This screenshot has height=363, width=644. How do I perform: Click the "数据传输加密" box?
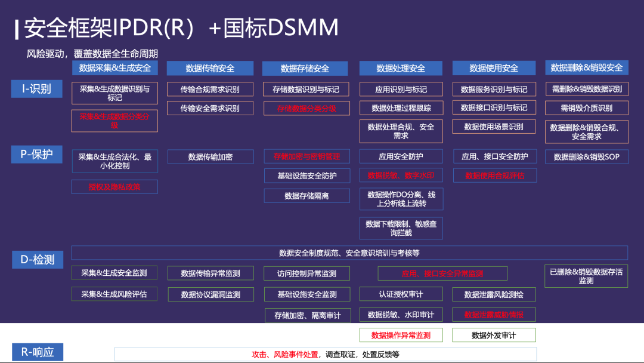coord(210,156)
